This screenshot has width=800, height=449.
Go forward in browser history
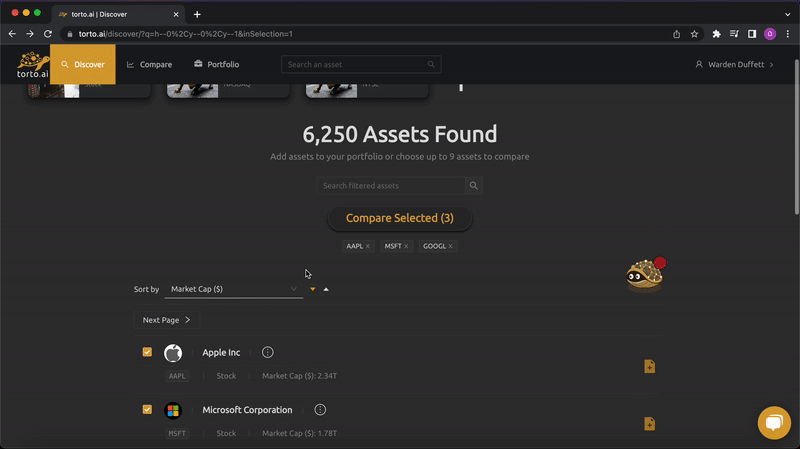click(30, 34)
